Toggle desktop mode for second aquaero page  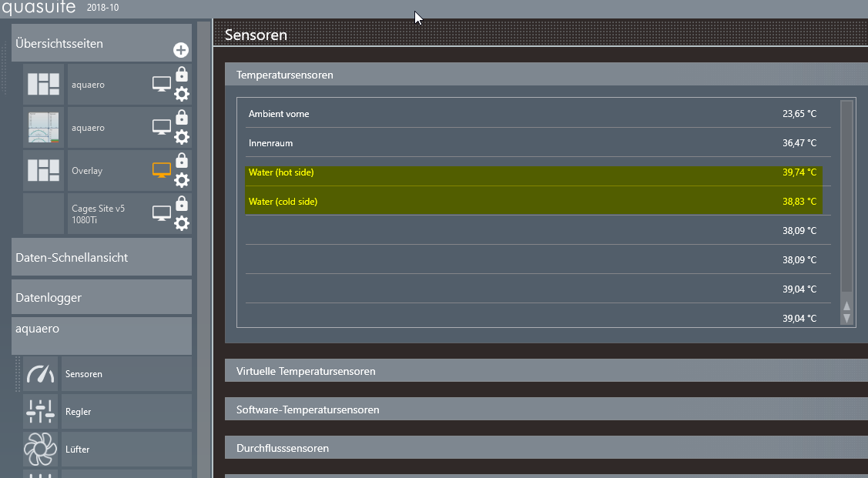[162, 127]
